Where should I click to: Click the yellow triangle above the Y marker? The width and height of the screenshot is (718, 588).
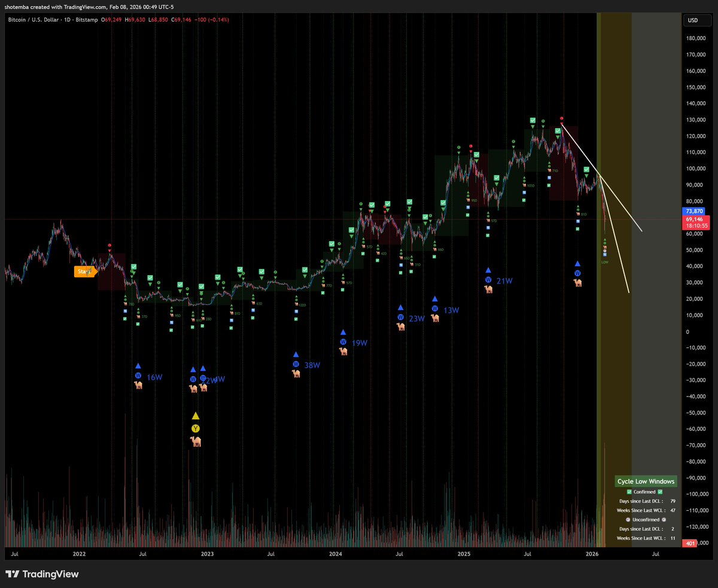(x=195, y=416)
